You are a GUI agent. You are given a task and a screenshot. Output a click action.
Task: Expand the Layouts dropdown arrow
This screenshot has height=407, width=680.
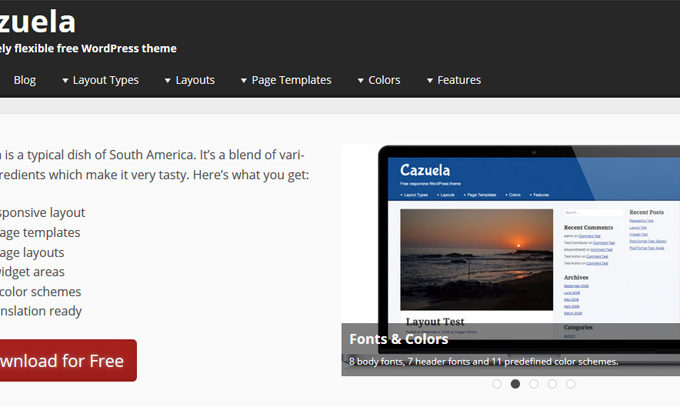click(x=167, y=81)
